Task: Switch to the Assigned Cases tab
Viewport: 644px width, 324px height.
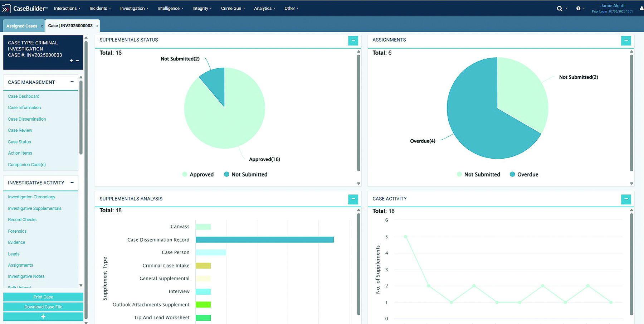Action: 22,26
